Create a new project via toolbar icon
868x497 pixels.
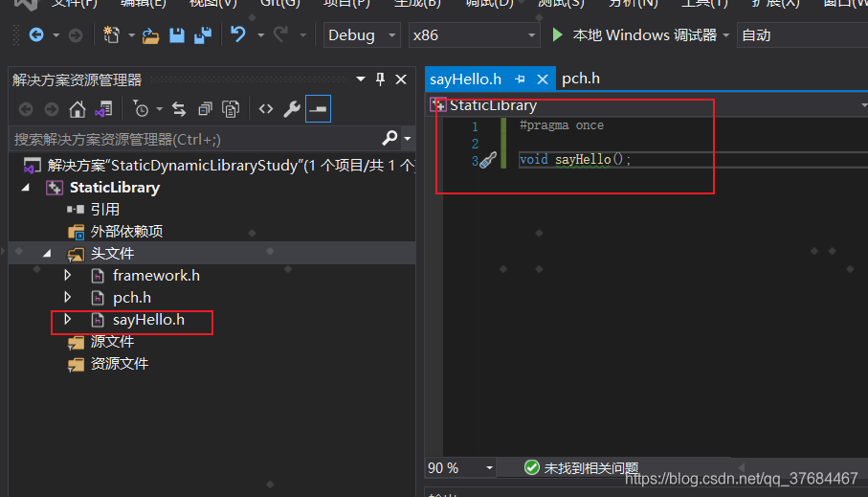click(x=111, y=35)
